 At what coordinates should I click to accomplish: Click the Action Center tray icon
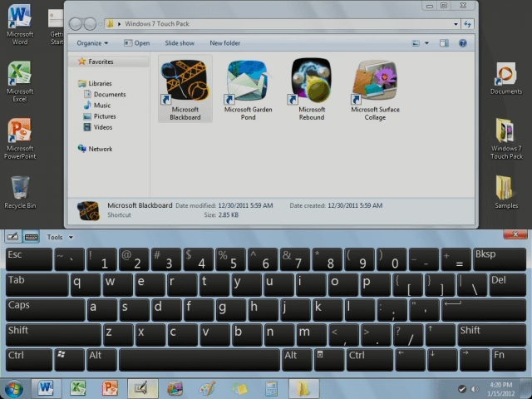click(x=462, y=389)
